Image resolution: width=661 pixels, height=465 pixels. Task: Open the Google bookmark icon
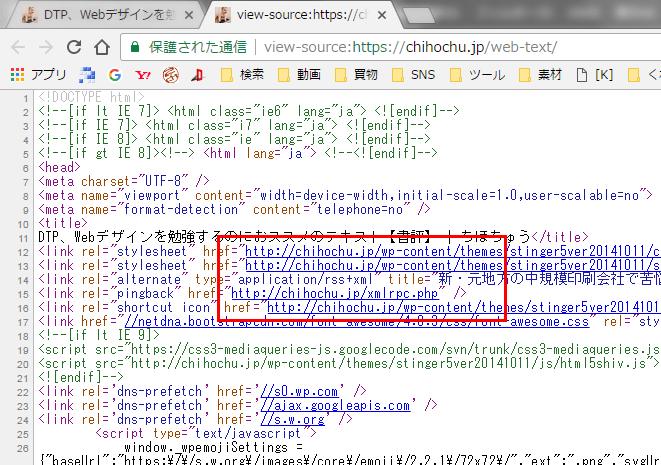(x=114, y=74)
